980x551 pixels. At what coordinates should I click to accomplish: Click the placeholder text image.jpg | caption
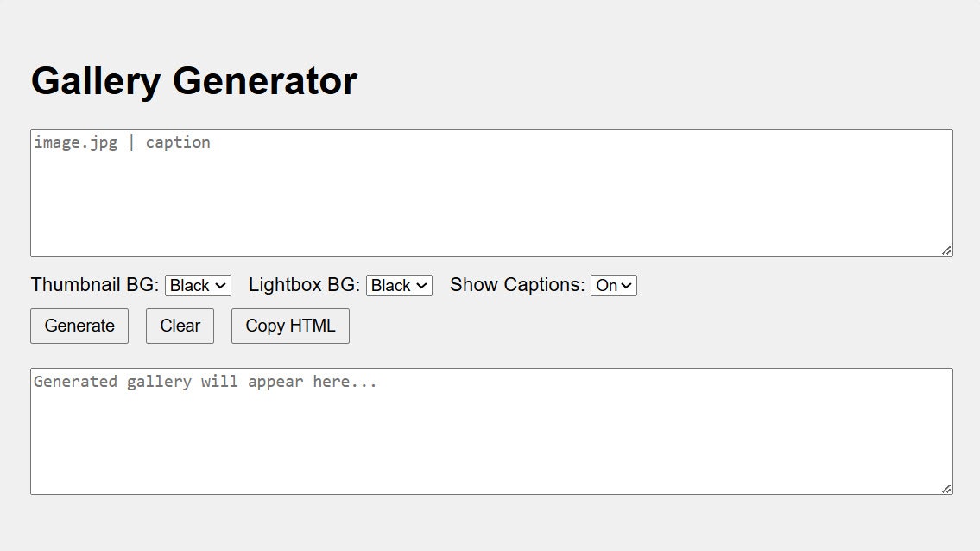(x=121, y=142)
